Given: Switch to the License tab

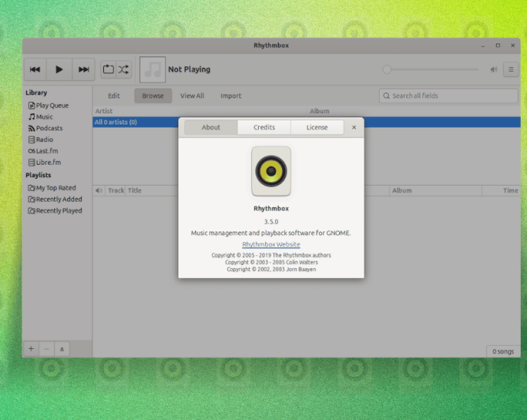Looking at the screenshot, I should 317,128.
